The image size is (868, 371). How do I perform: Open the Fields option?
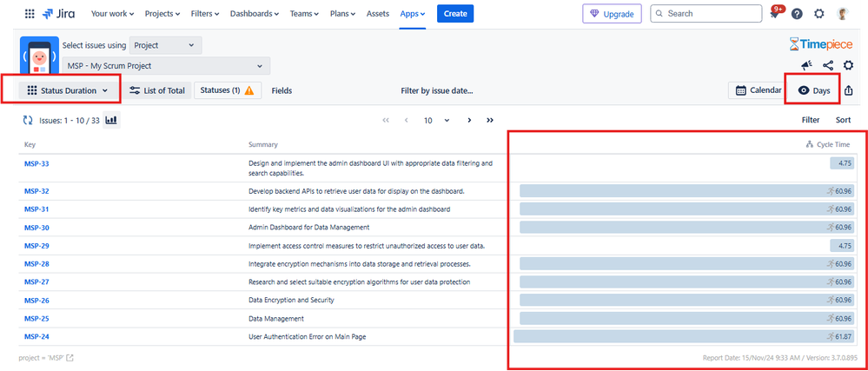[x=282, y=91]
